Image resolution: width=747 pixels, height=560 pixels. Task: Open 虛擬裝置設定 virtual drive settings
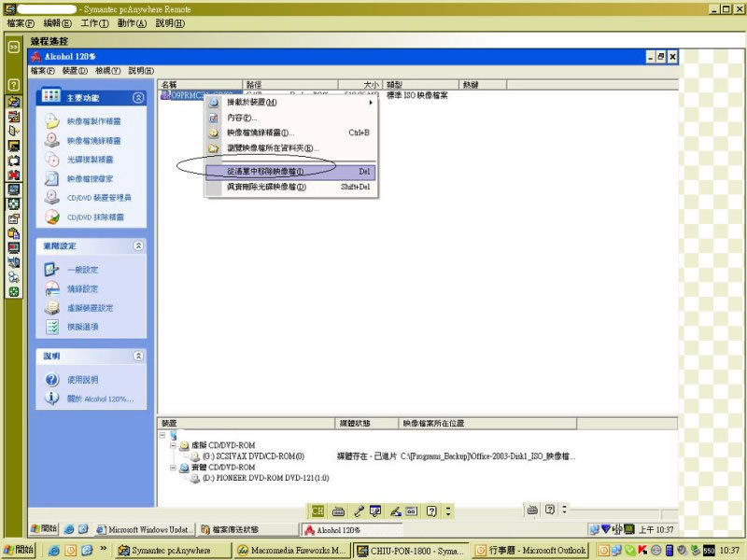[90, 308]
